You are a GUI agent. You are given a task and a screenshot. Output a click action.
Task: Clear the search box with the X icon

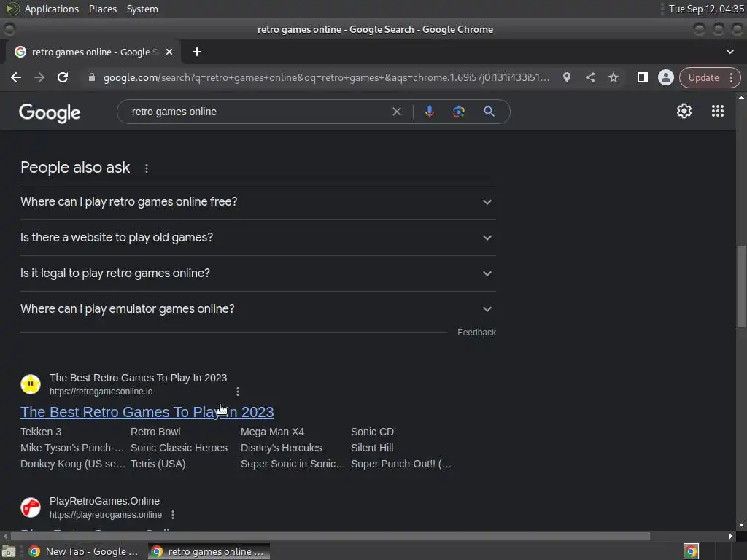pos(397,112)
